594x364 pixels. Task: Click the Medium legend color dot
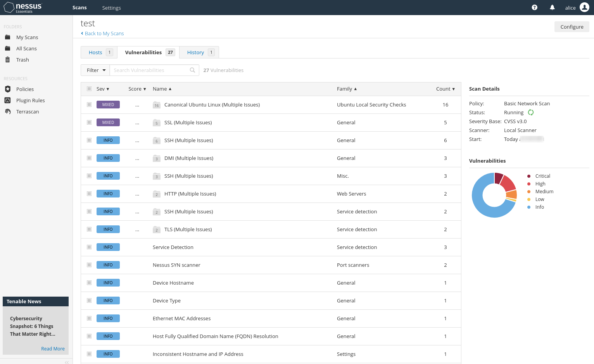coord(529,192)
